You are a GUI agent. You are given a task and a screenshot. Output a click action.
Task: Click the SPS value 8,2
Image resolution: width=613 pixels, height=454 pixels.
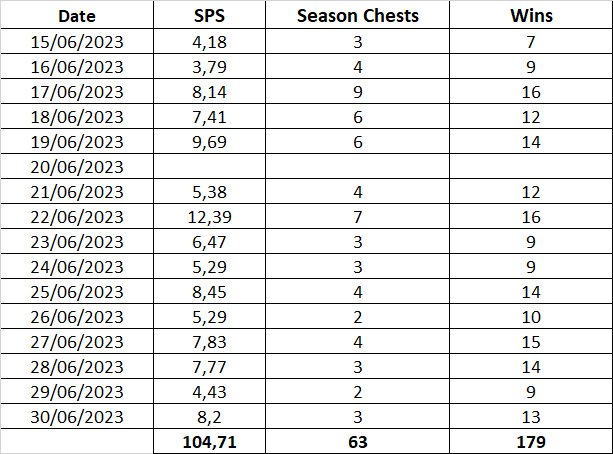click(210, 416)
